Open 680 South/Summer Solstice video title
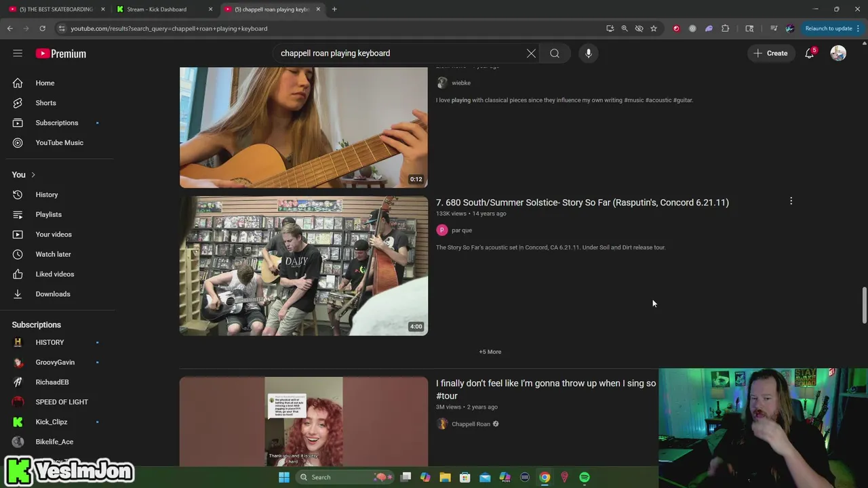 pyautogui.click(x=582, y=203)
